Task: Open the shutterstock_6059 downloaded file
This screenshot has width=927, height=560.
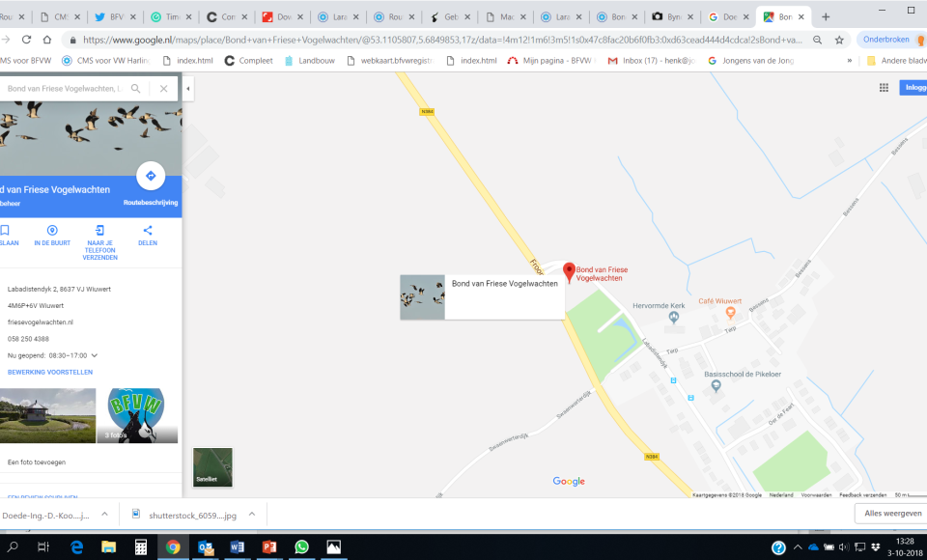Action: (x=184, y=515)
